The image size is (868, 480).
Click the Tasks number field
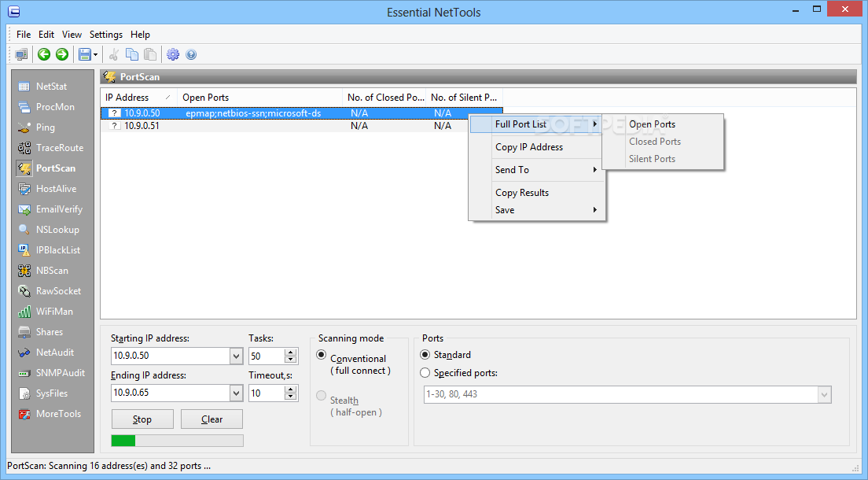(267, 356)
